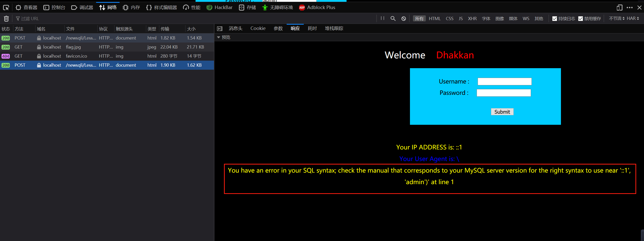The width and height of the screenshot is (644, 241).
Task: Filter requests by 字体 fonts
Action: [x=486, y=19]
